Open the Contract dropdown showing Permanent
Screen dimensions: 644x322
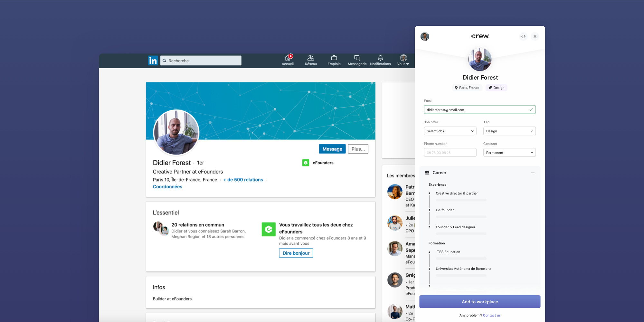point(509,153)
